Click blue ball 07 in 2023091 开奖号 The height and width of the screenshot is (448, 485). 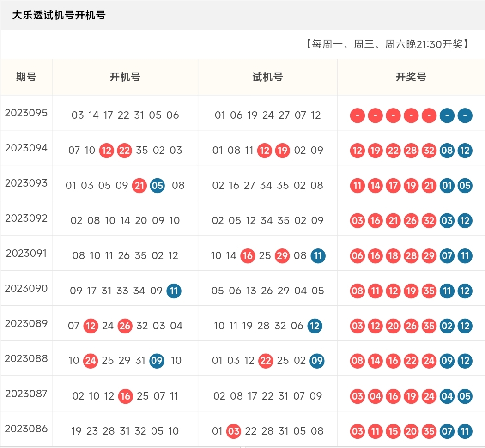[447, 256]
